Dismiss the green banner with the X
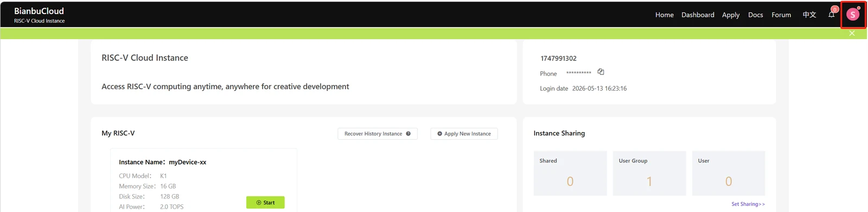 (x=852, y=33)
